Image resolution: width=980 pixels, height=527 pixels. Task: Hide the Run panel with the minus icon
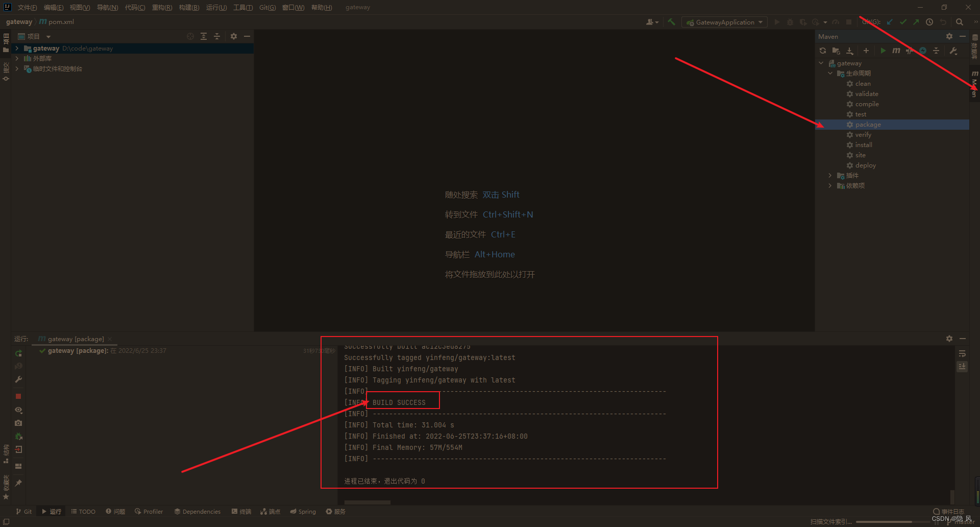(x=963, y=339)
